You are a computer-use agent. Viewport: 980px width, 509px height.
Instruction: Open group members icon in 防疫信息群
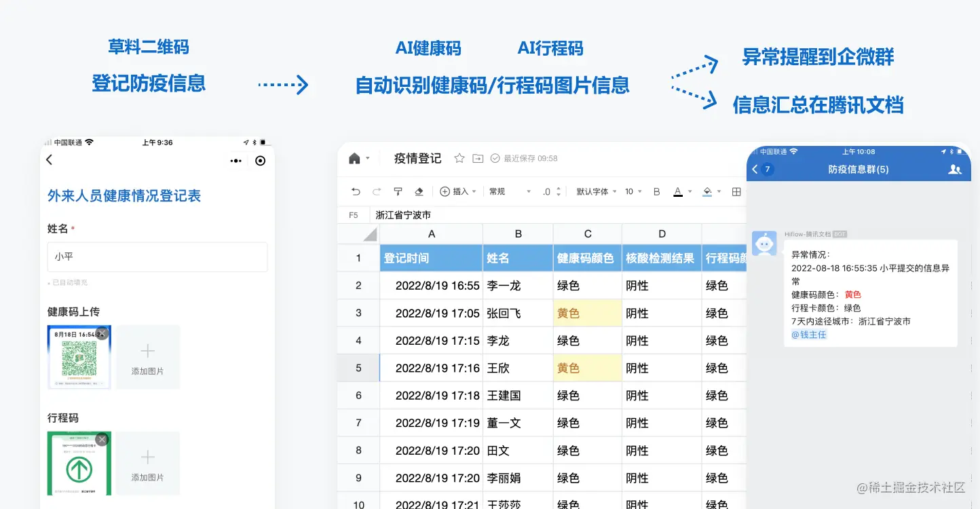[x=955, y=169]
